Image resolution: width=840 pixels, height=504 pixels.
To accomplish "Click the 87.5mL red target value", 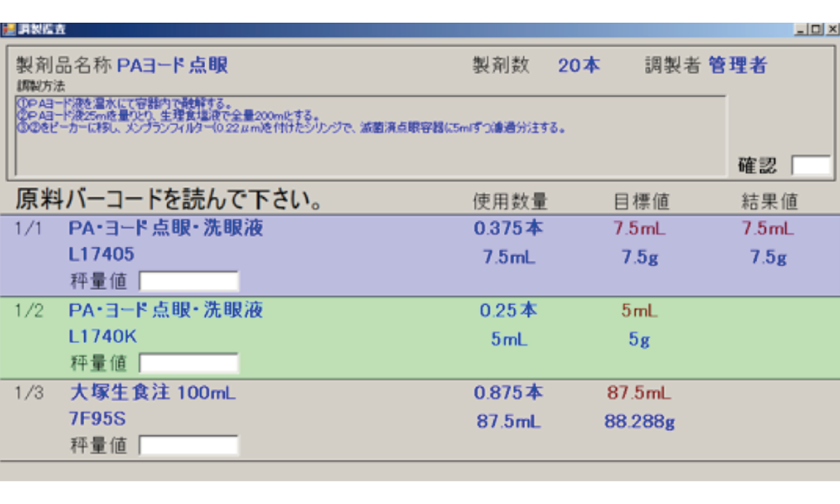I will pyautogui.click(x=639, y=392).
